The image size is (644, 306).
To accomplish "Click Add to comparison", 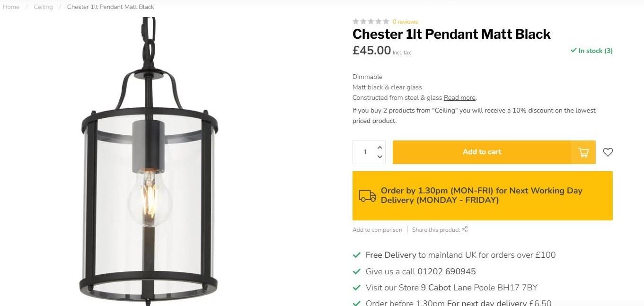I will (x=377, y=230).
